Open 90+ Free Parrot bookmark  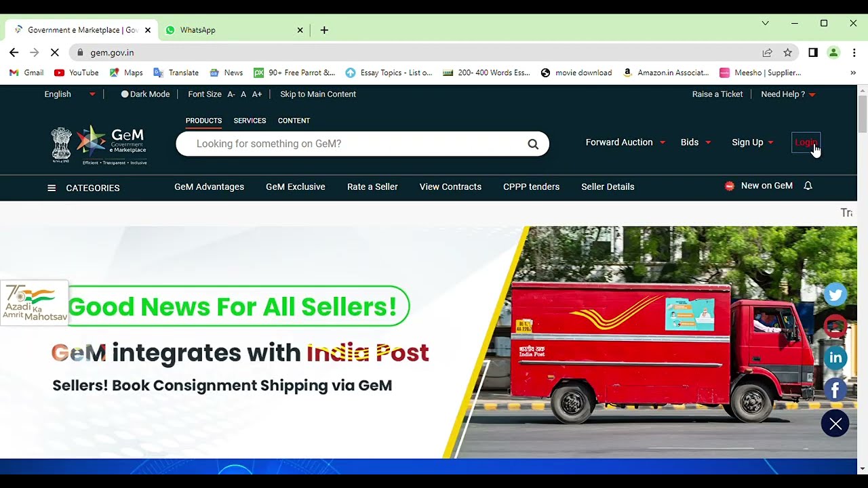(x=294, y=73)
